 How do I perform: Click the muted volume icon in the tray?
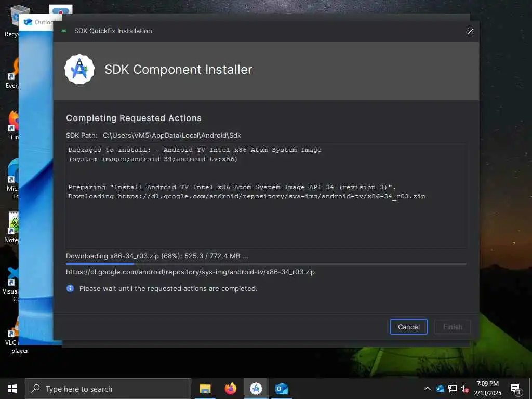[x=464, y=389]
